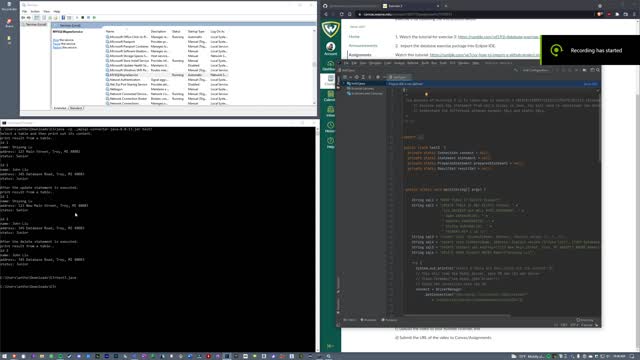Open Event Log in IntelliJ status bar
The height and width of the screenshot is (360, 640).
[x=585, y=320]
